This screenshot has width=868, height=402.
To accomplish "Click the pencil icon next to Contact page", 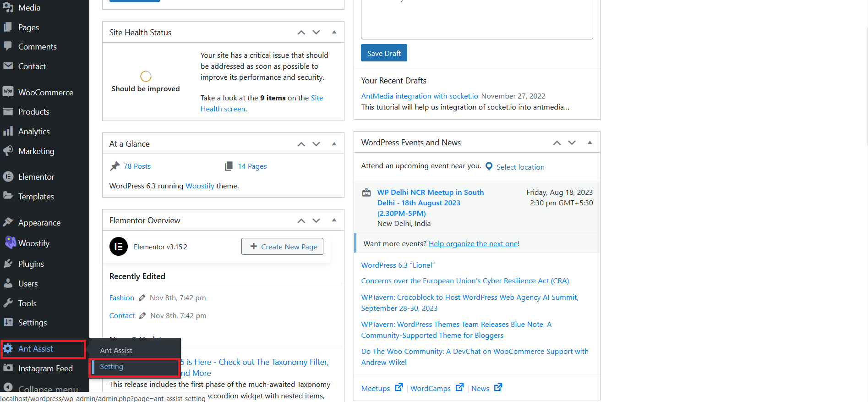I will coord(142,316).
